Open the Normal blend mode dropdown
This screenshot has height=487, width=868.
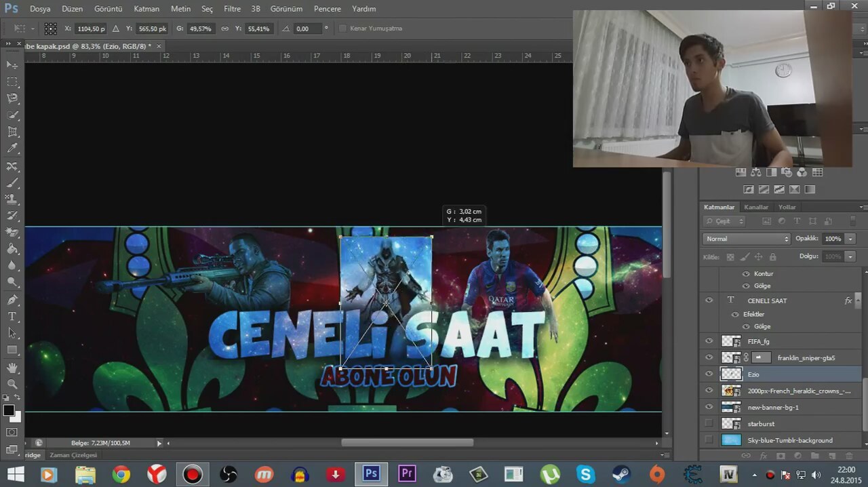click(747, 239)
